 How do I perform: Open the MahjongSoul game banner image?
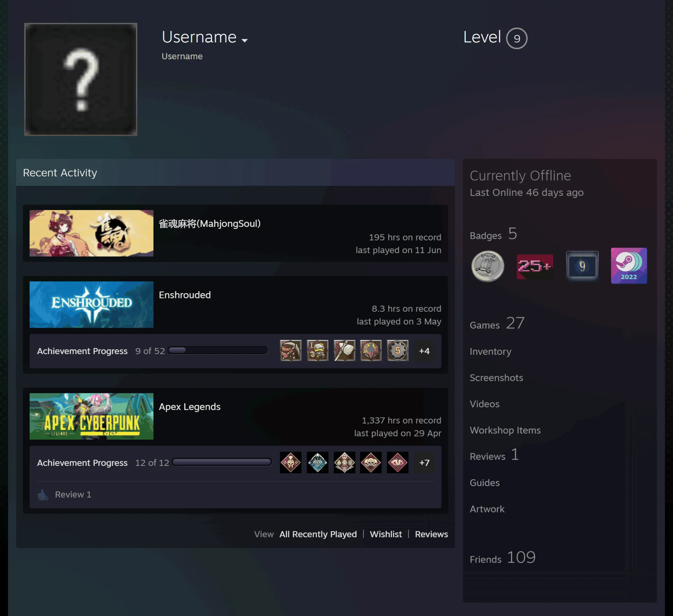[x=91, y=233]
